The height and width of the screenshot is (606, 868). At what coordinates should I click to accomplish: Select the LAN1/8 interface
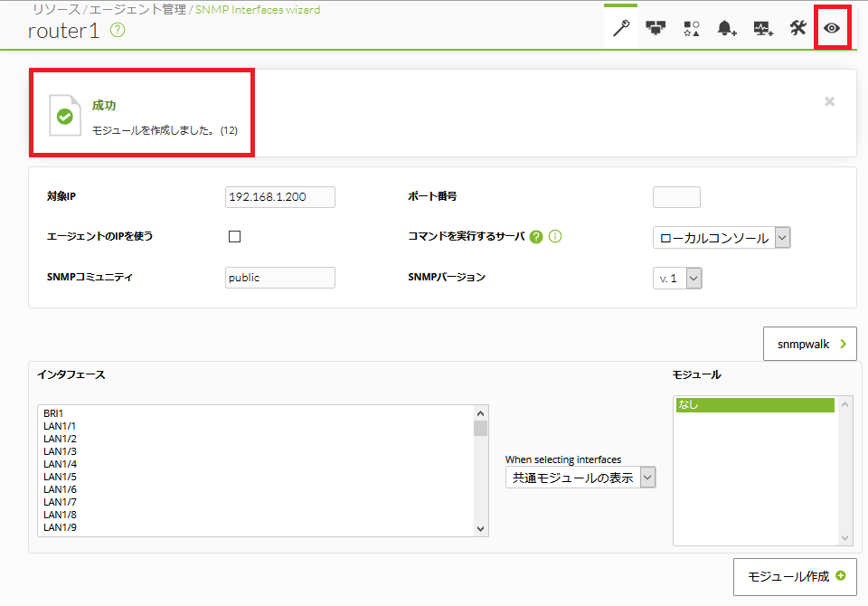point(60,516)
